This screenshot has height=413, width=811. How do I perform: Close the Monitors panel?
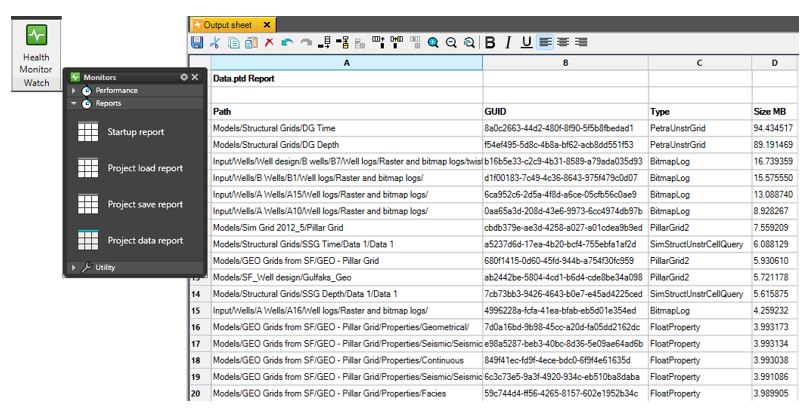[195, 77]
